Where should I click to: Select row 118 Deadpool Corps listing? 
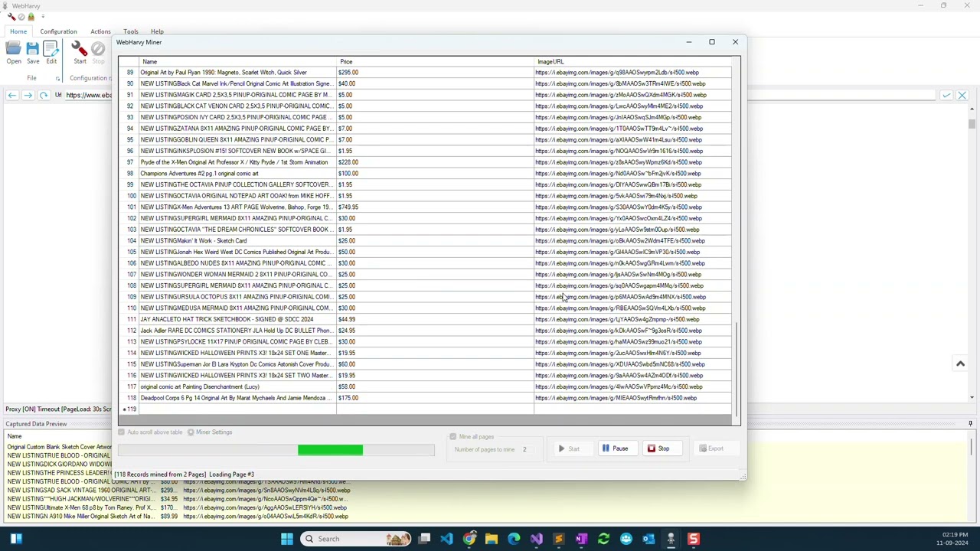(x=425, y=398)
